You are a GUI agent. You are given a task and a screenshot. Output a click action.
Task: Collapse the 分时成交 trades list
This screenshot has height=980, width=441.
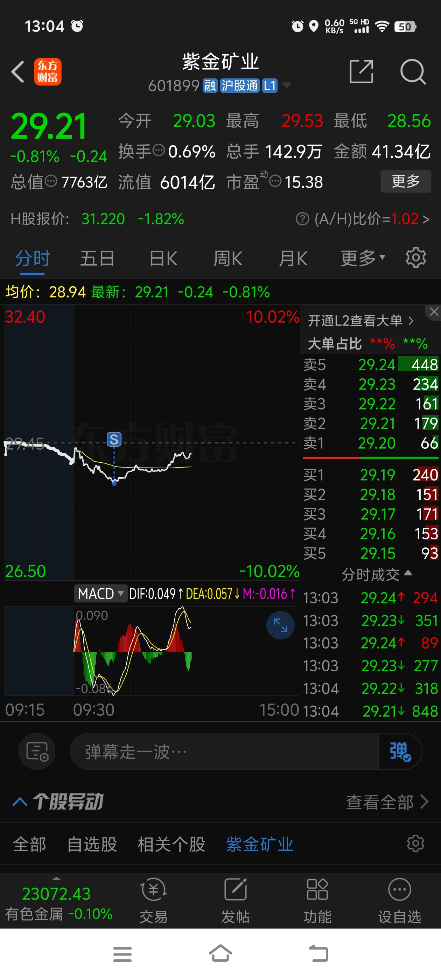(376, 574)
